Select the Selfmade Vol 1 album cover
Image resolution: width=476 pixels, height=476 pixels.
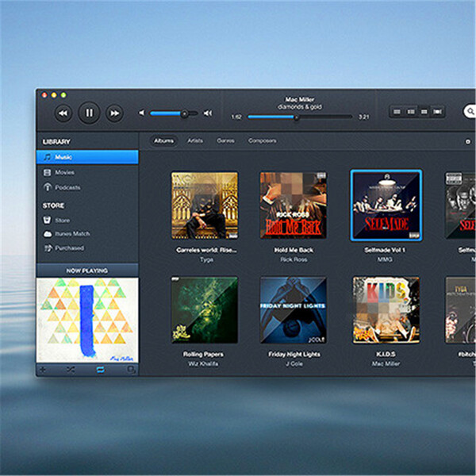click(386, 205)
